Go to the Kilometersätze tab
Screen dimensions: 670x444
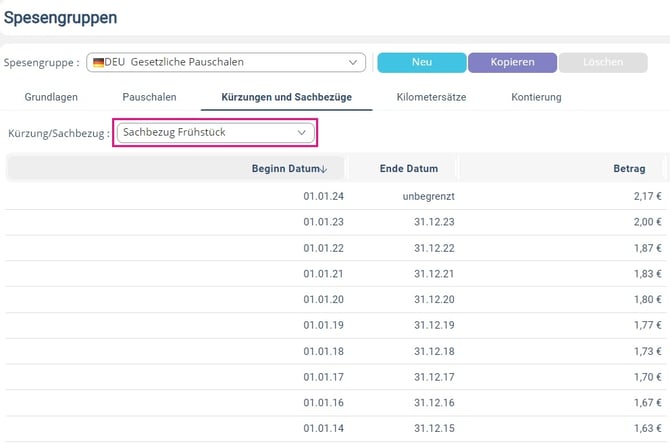pos(431,97)
